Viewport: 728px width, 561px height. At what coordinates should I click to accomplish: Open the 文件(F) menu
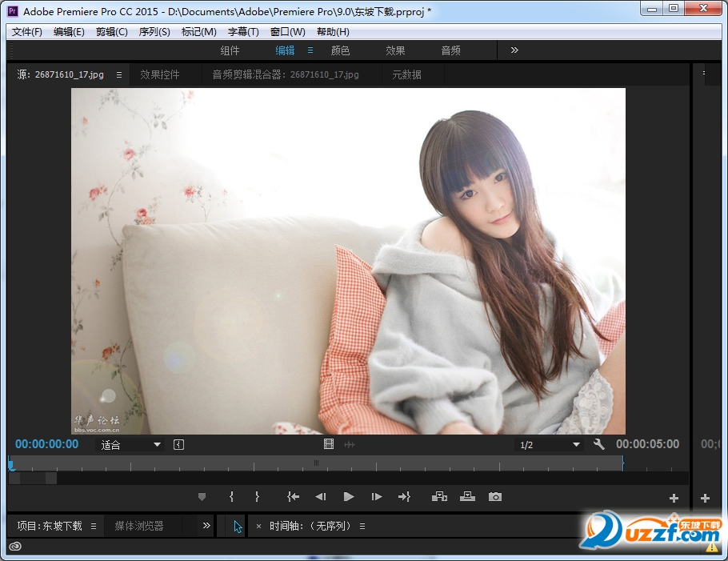pyautogui.click(x=27, y=31)
